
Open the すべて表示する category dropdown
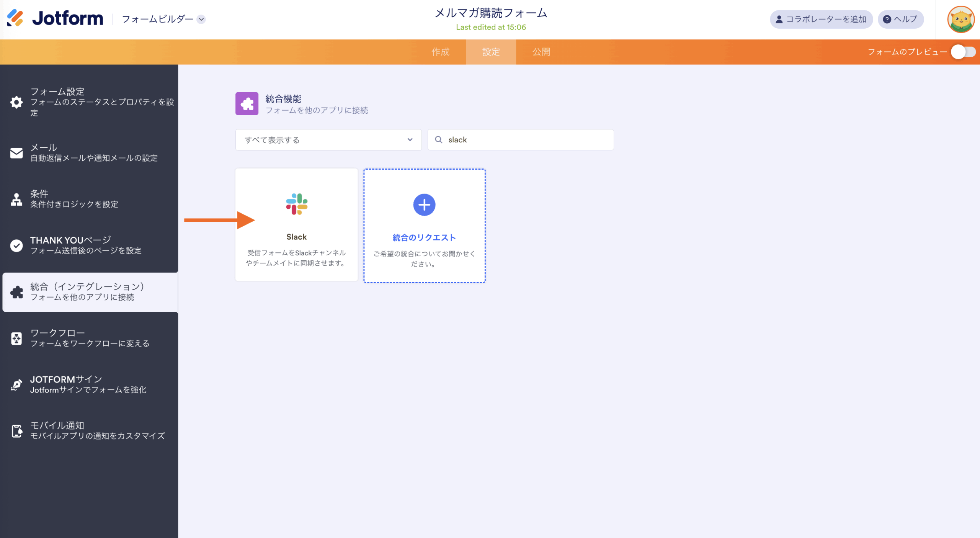328,140
